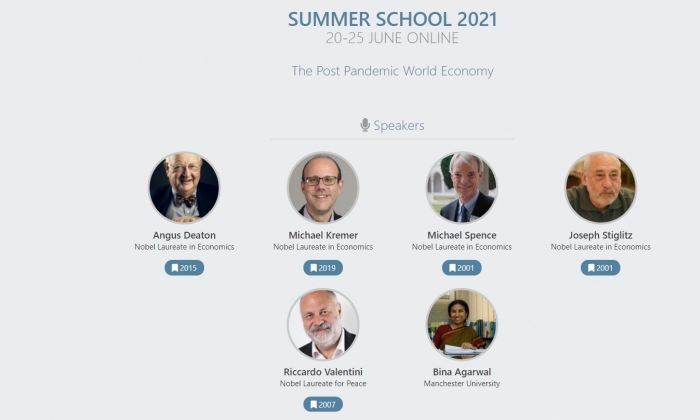Click the bookmark icon on 2007 badge

pos(313,405)
